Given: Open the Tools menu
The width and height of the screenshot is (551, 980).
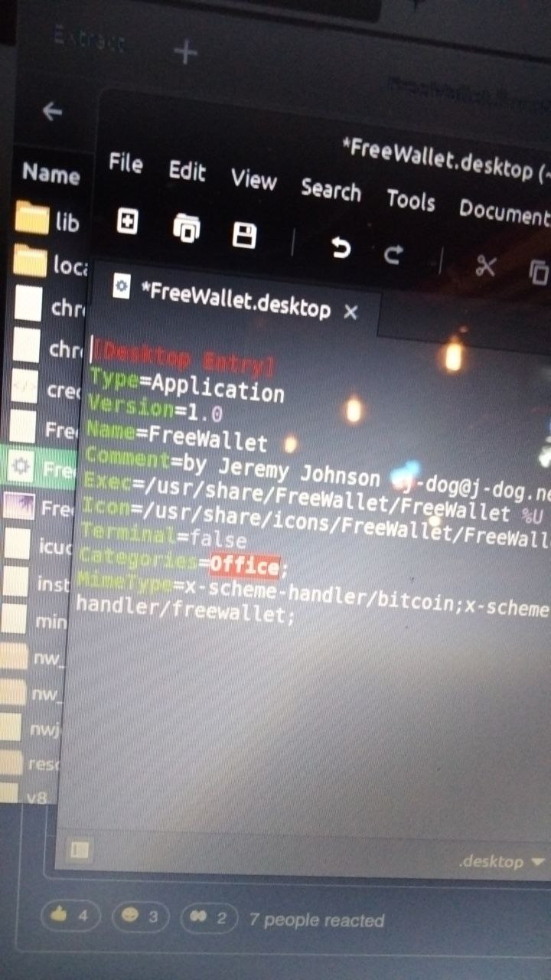Looking at the screenshot, I should click(x=410, y=199).
